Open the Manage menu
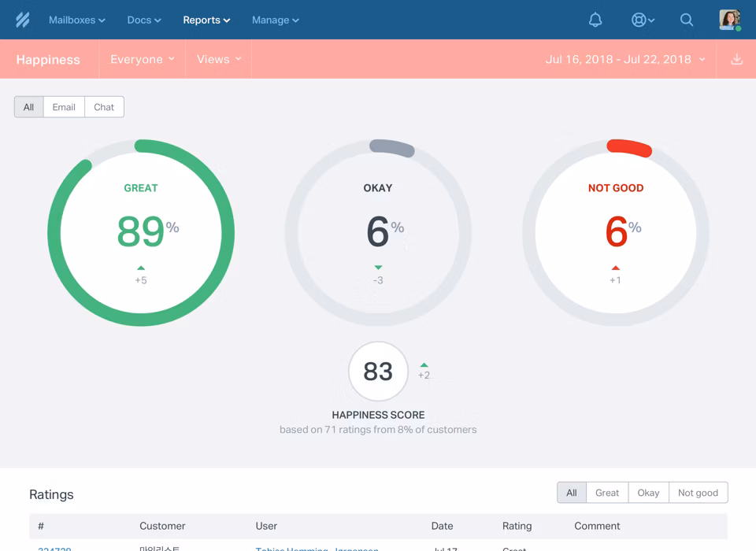Screen dimensions: 756x551 tap(276, 20)
